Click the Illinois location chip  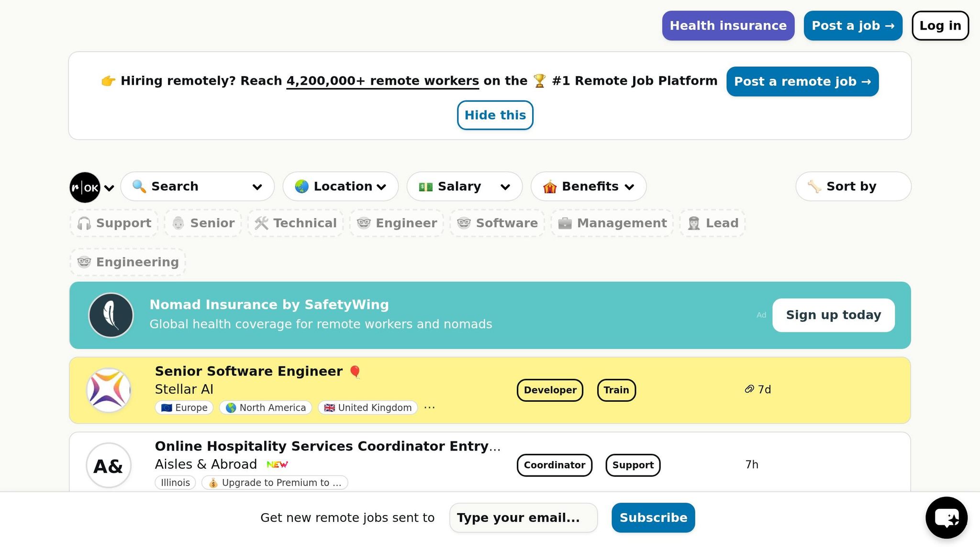[x=175, y=483]
